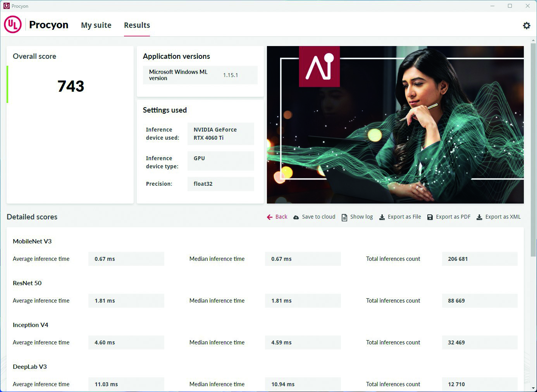Viewport: 537px width, 392px height.
Task: Click the back arrow icon
Action: pos(270,217)
